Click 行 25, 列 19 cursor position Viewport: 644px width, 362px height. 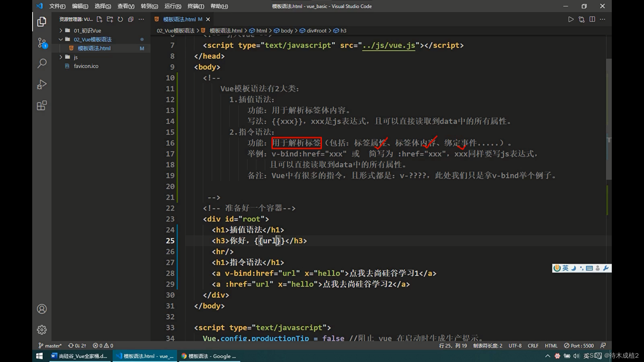pos(453,346)
